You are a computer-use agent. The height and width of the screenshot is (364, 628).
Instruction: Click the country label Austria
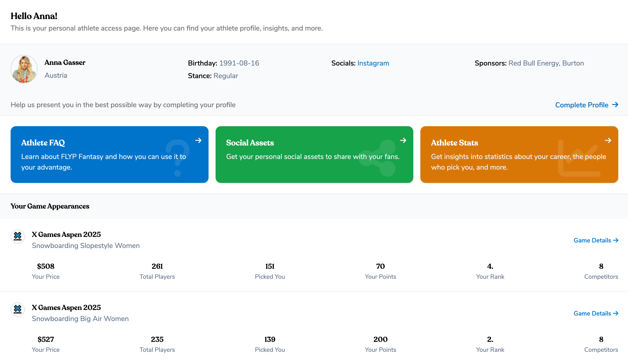click(56, 75)
